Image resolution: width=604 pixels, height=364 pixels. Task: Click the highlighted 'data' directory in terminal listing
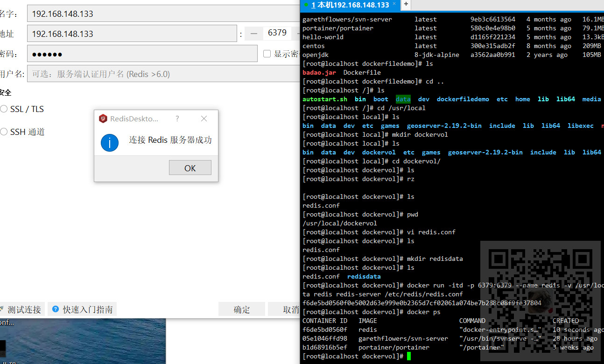pos(403,99)
